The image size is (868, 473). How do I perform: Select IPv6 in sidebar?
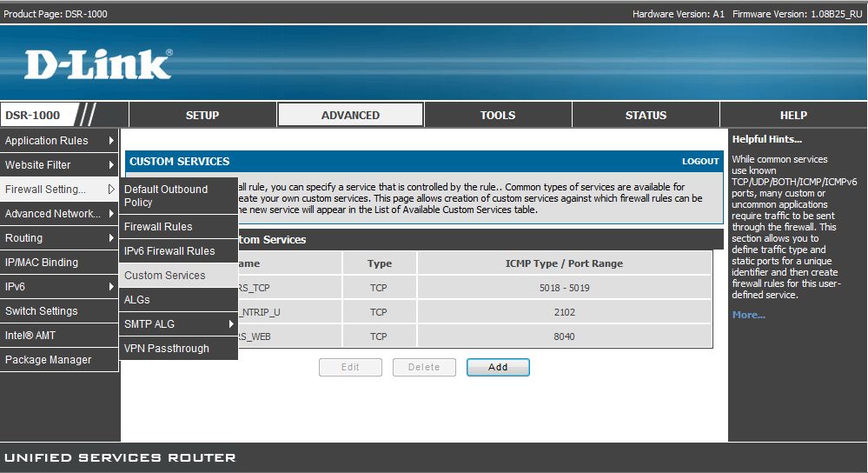click(x=59, y=287)
